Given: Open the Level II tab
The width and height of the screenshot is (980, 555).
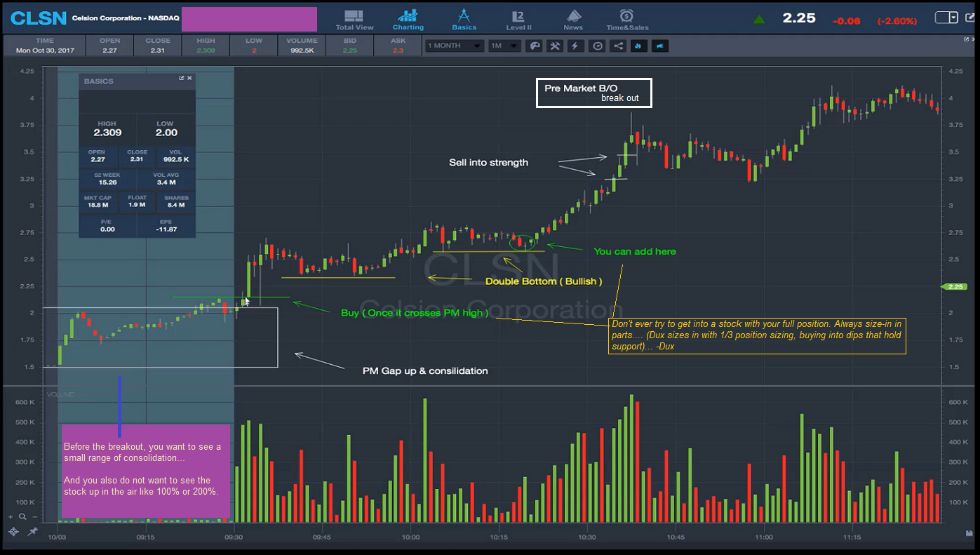Looking at the screenshot, I should click(518, 20).
